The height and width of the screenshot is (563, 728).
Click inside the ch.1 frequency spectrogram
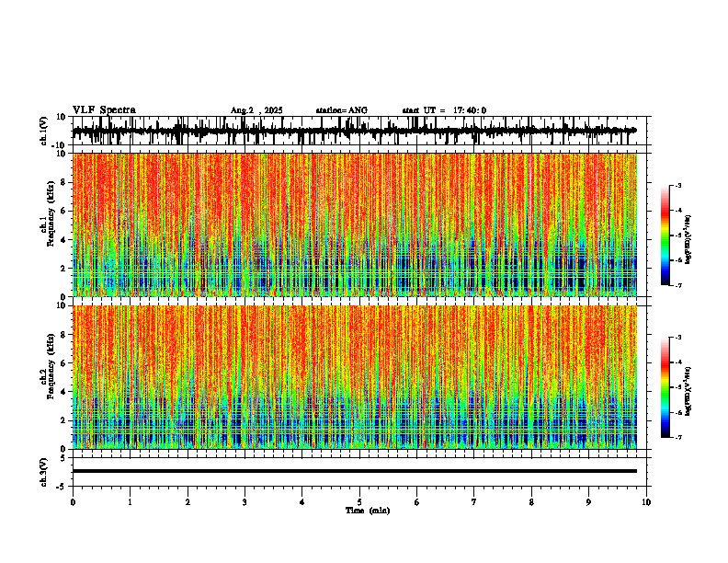click(354, 224)
